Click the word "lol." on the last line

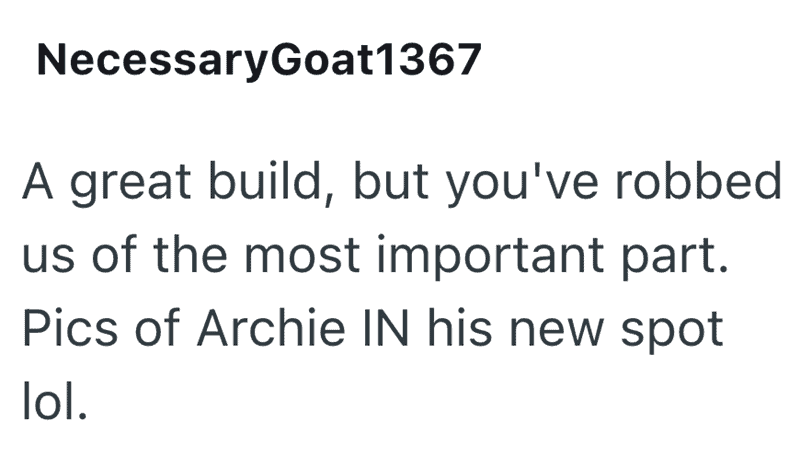(56, 403)
